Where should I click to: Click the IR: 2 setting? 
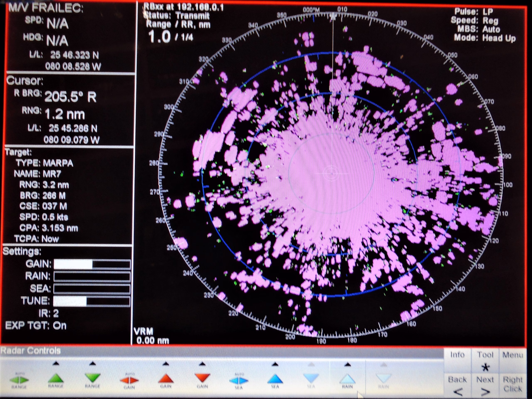[x=48, y=313]
